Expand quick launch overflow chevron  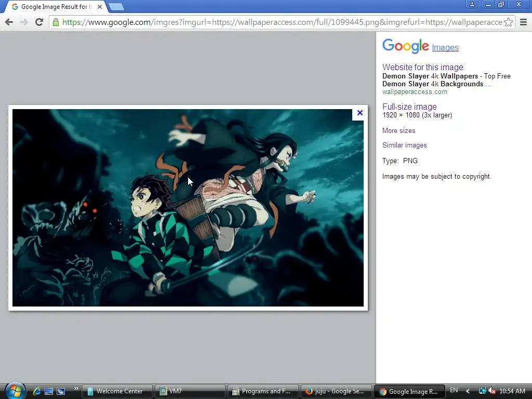click(x=76, y=389)
